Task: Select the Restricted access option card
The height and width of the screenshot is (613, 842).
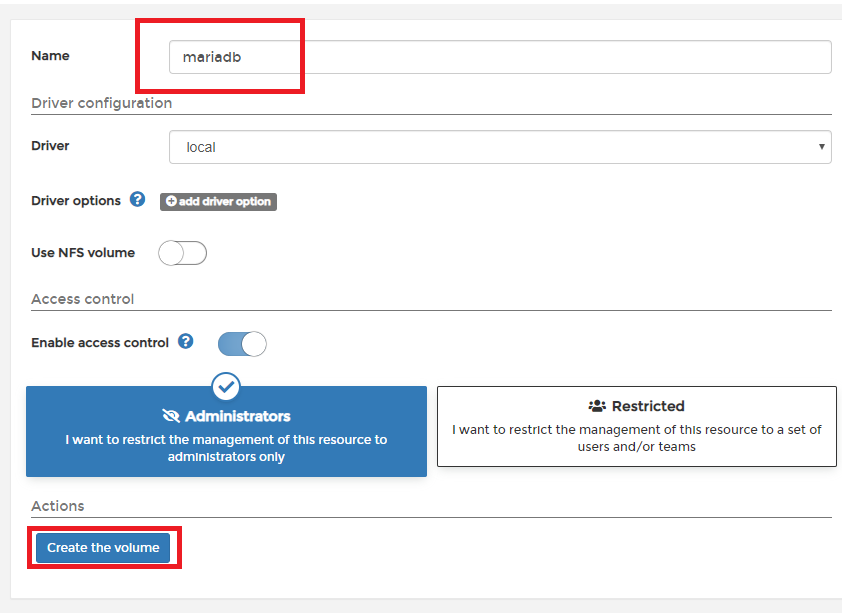Action: coord(637,426)
